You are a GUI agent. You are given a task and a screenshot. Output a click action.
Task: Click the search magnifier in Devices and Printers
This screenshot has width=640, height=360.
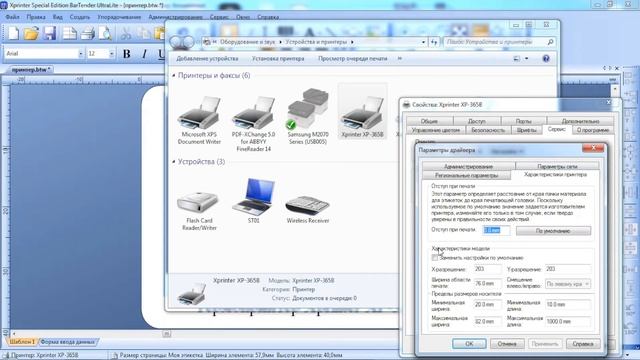(x=550, y=42)
